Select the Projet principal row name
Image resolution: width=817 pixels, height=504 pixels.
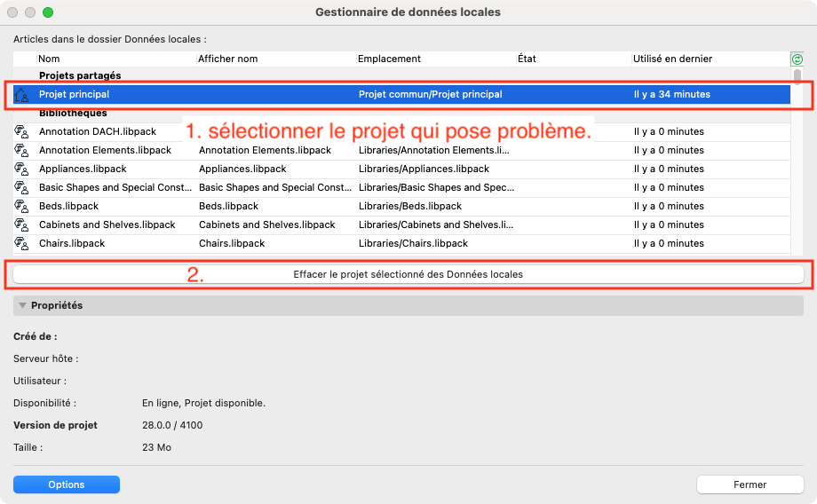(x=74, y=94)
